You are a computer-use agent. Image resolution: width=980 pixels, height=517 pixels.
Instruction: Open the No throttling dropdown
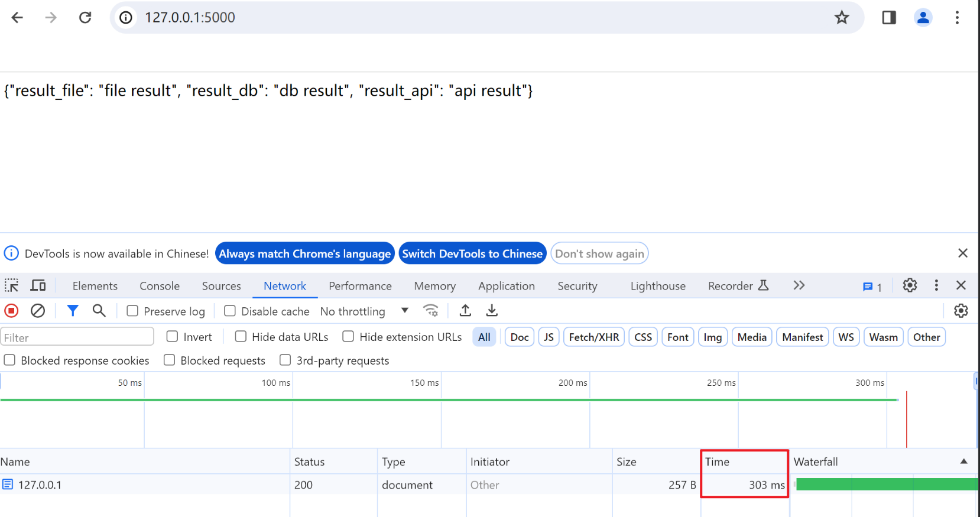pyautogui.click(x=365, y=311)
